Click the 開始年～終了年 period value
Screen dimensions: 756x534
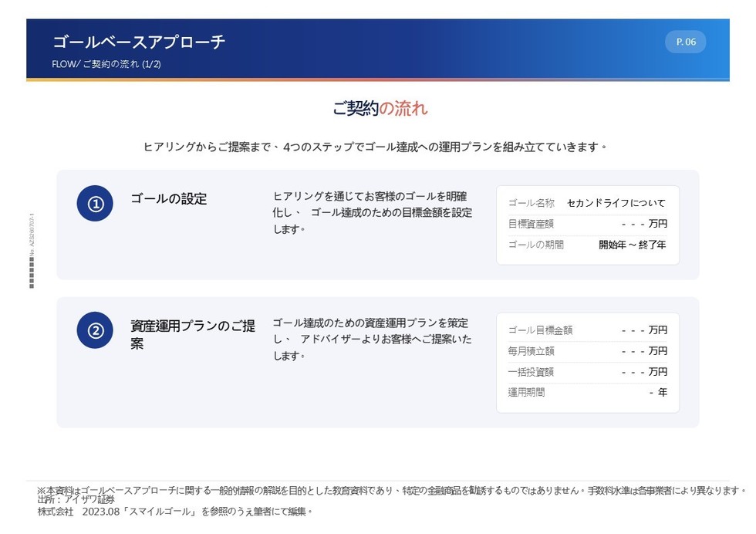[632, 245]
